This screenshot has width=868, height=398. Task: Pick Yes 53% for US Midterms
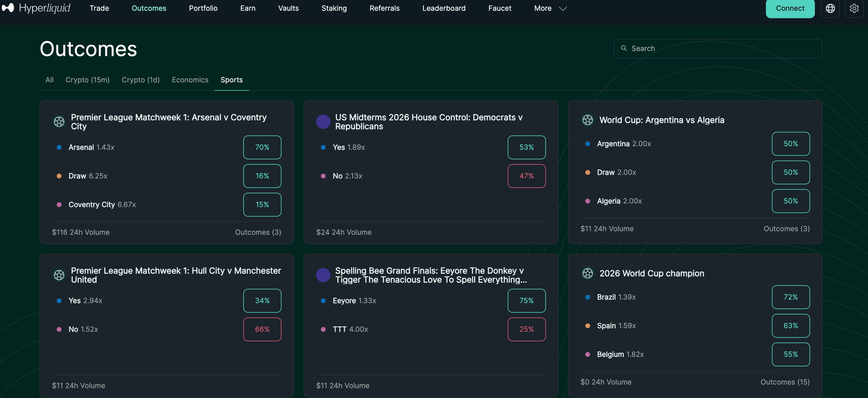pos(526,147)
